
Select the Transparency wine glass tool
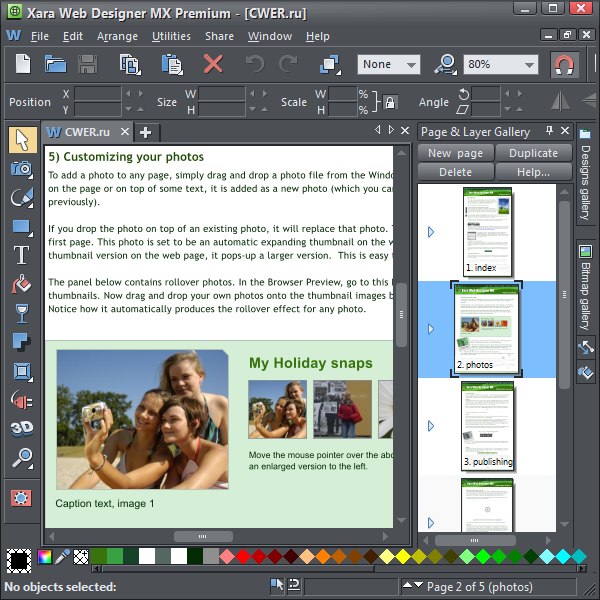pos(22,313)
